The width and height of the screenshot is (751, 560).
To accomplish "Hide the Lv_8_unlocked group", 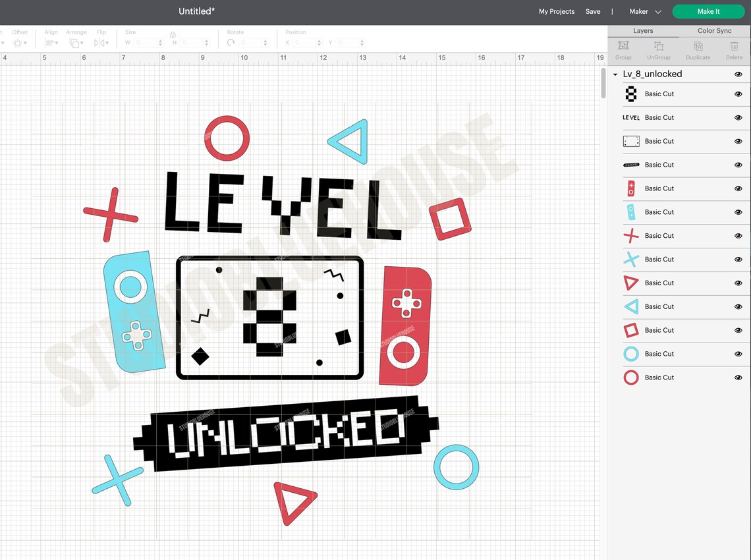I will (738, 74).
